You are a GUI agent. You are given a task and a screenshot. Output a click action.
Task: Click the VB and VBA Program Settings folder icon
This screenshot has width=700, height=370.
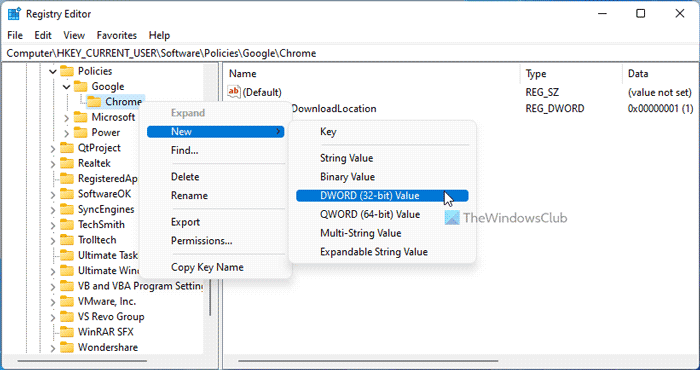[67, 286]
